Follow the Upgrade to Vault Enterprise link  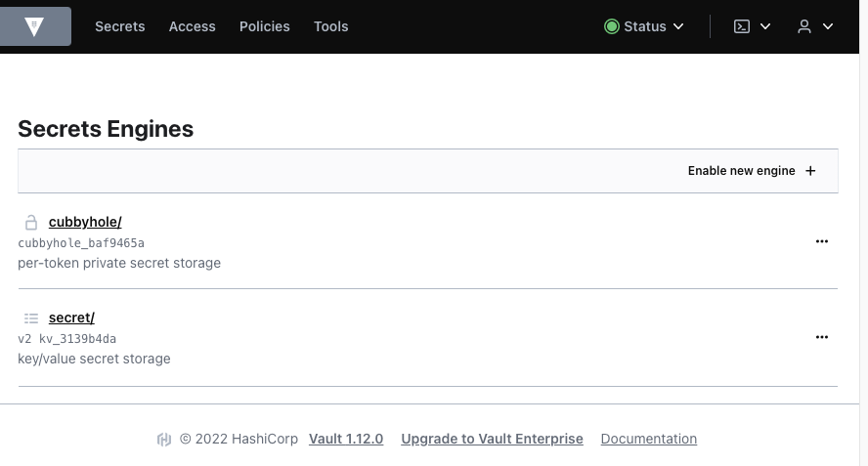[492, 439]
